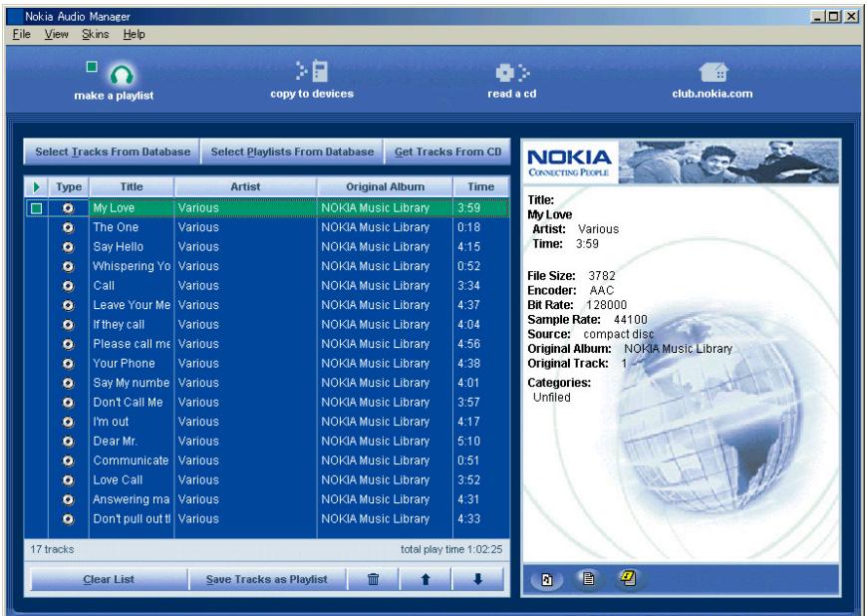Click the document page icon in info panel
This screenshot has height=616, width=867.
tap(588, 579)
